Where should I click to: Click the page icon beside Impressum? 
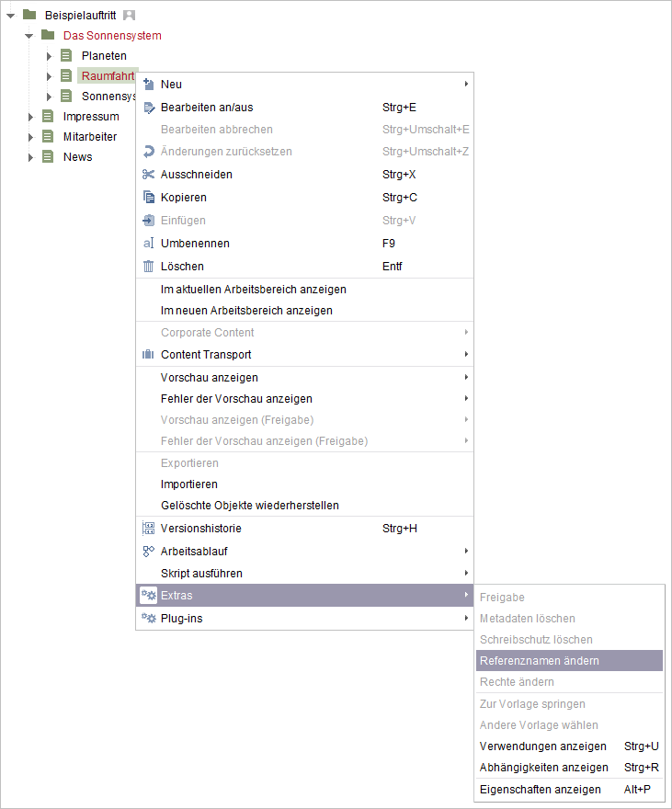coord(48,116)
